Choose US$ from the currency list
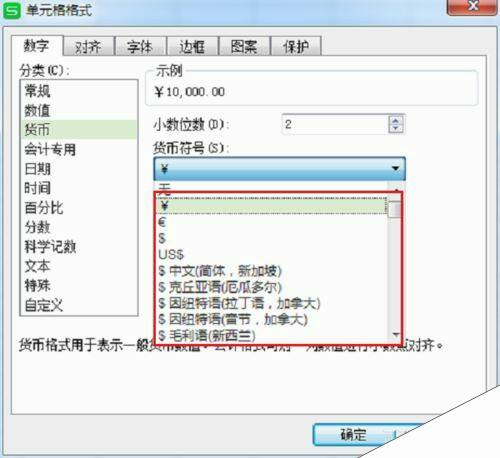500x458 pixels. [272, 255]
